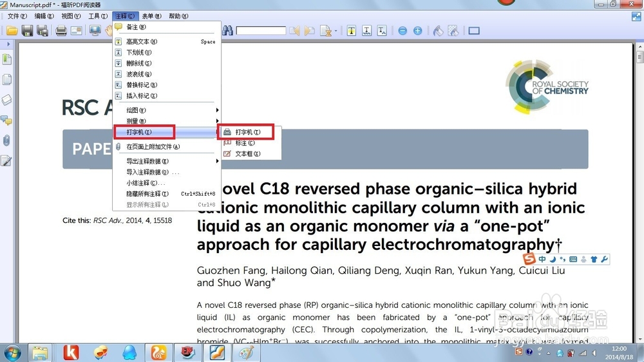Click the paint bucket fill icon

pos(438,31)
